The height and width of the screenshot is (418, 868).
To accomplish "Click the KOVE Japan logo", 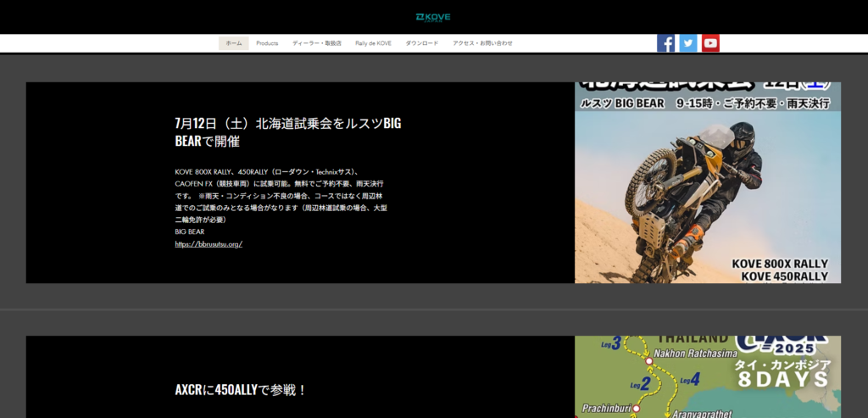I will 433,17.
